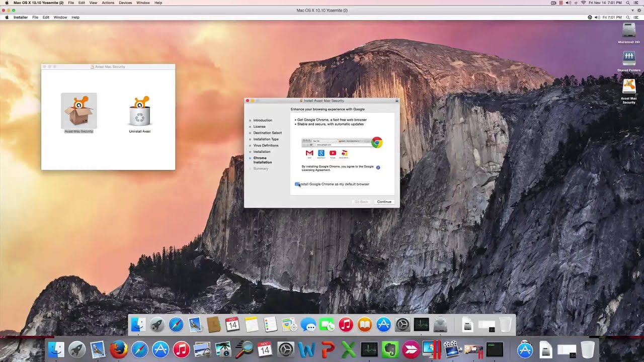Screen dimensions: 644x362
Task: Click the dimmed Go Back button
Action: coord(361,202)
